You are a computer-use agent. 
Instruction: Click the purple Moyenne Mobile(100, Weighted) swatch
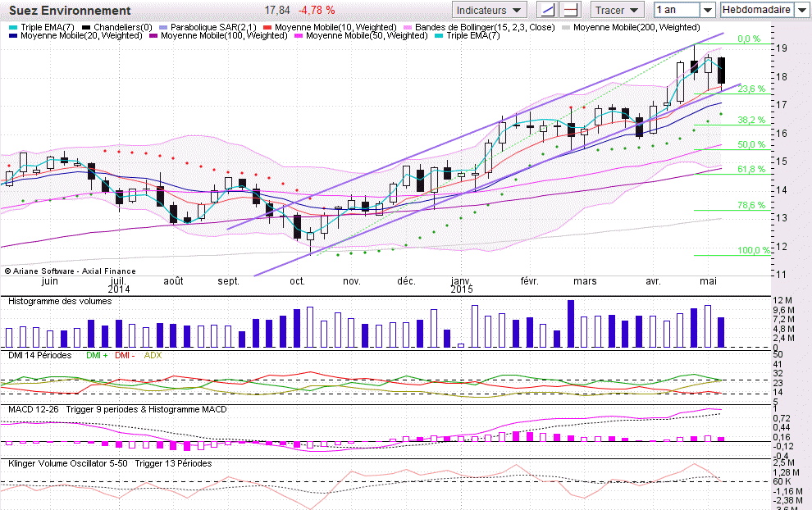pos(153,36)
